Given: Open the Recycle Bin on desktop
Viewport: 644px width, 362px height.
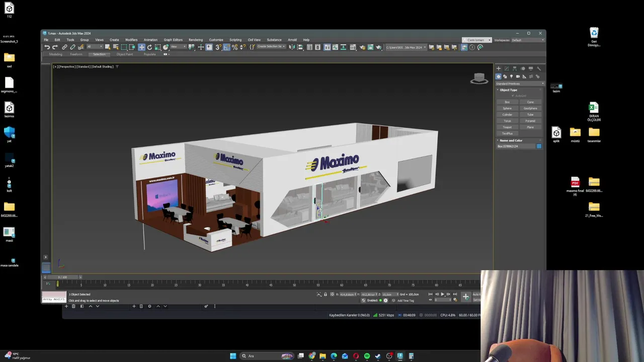Looking at the screenshot, I should click(594, 37).
